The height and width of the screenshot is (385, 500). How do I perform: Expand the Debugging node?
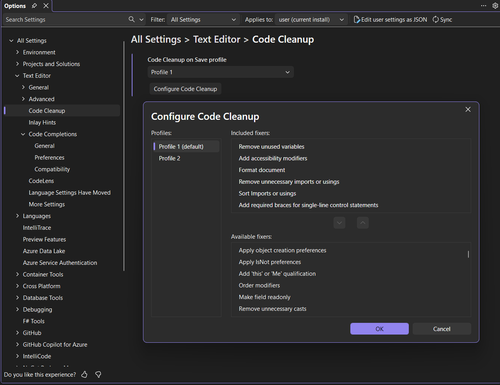click(x=17, y=309)
